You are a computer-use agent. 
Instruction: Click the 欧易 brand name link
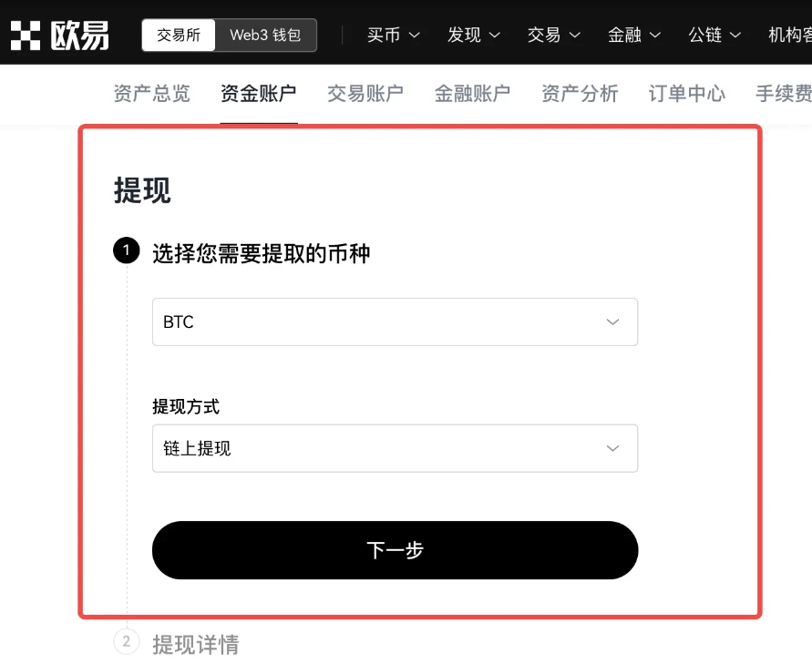coord(80,36)
